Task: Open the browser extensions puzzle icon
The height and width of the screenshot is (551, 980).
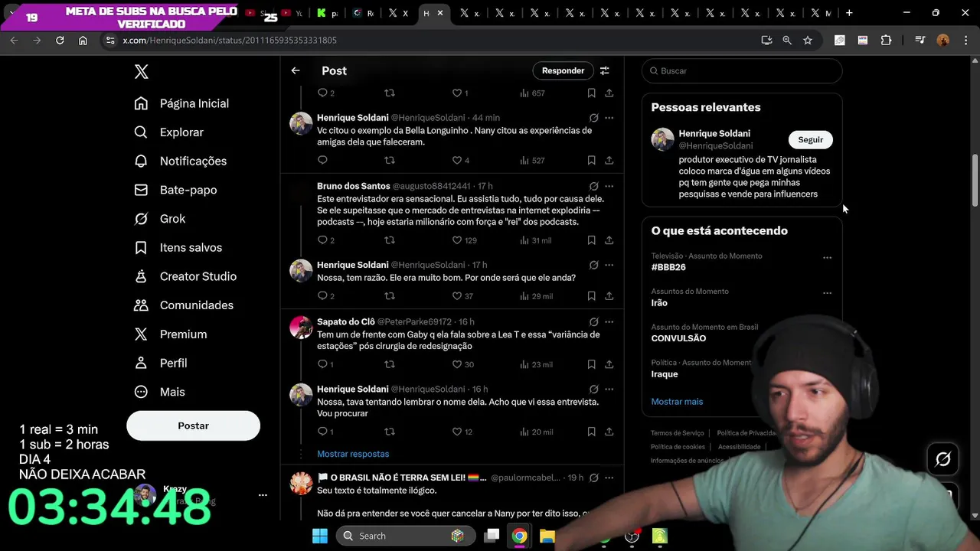Action: (x=886, y=40)
